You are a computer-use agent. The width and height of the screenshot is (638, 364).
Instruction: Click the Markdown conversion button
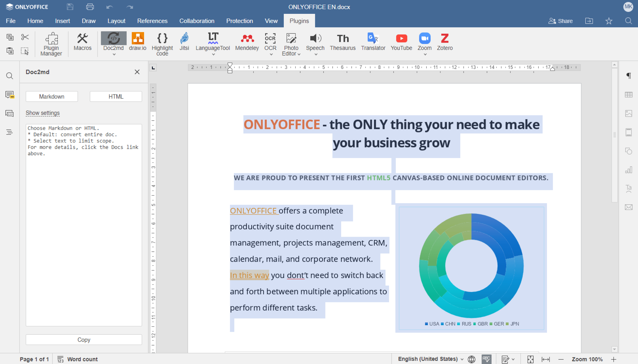click(x=52, y=96)
